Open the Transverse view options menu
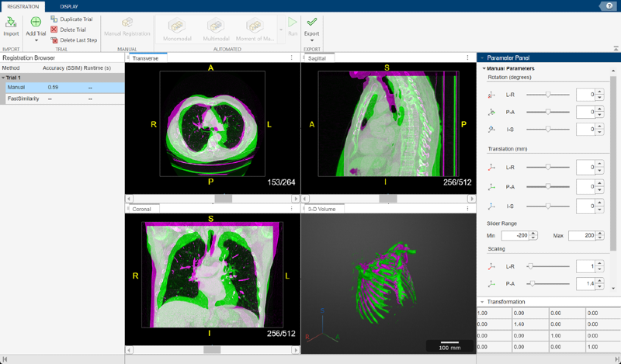 tap(291, 57)
